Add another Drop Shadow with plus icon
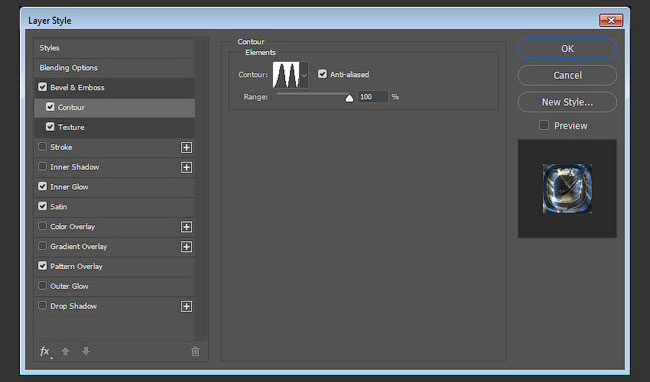The width and height of the screenshot is (650, 382). click(187, 307)
